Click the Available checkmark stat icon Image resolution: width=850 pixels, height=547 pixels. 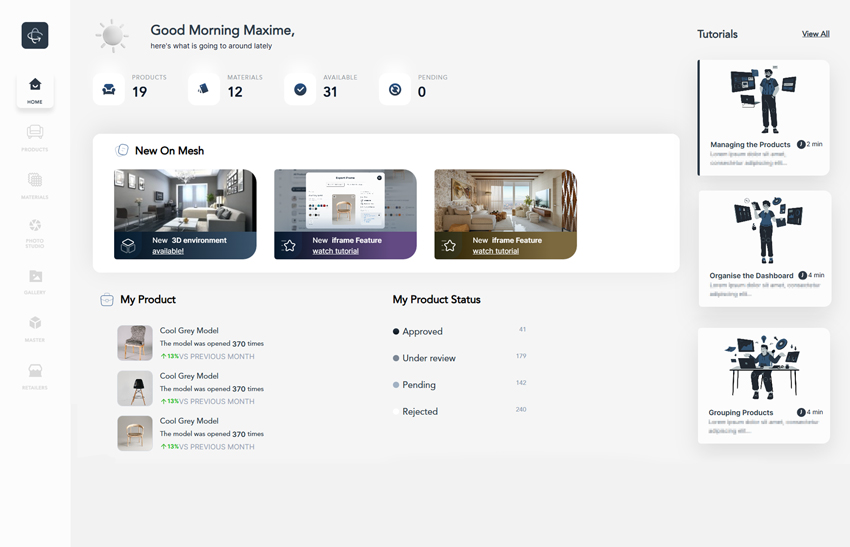click(x=300, y=89)
